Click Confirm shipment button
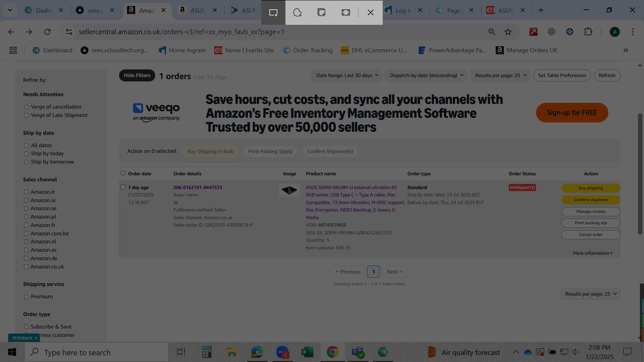 pos(591,200)
